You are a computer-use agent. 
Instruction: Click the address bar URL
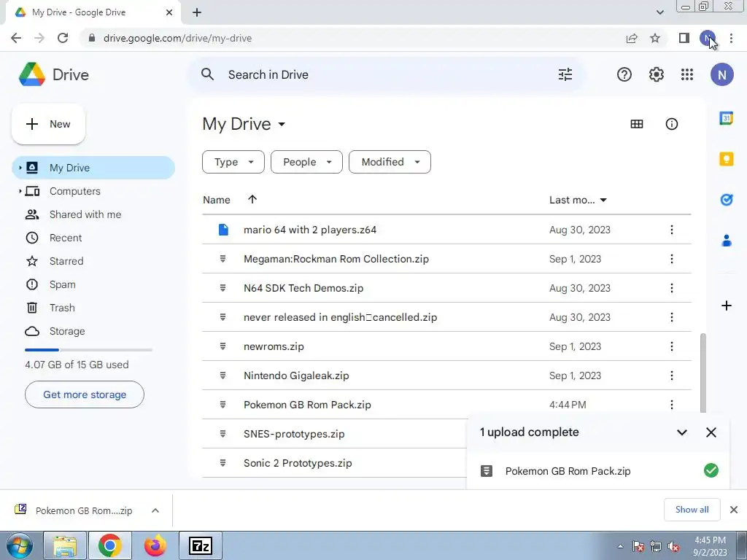click(x=177, y=38)
